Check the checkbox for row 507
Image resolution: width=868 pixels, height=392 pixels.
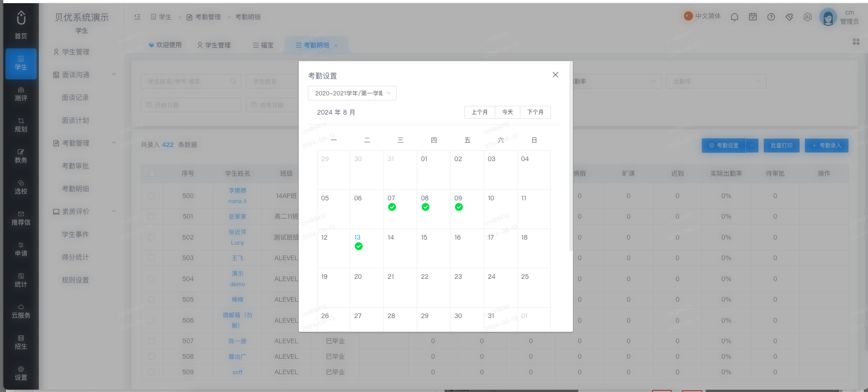pyautogui.click(x=151, y=341)
